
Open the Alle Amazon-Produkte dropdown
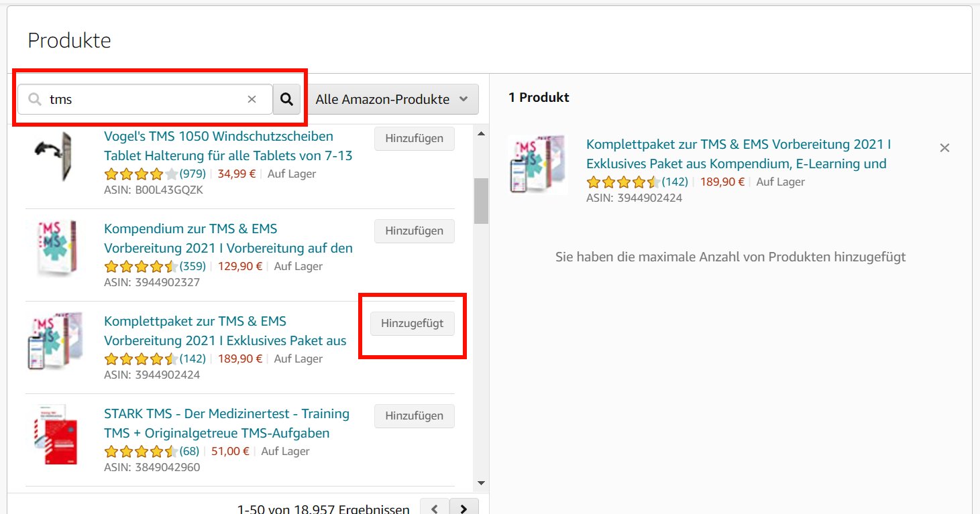[393, 99]
